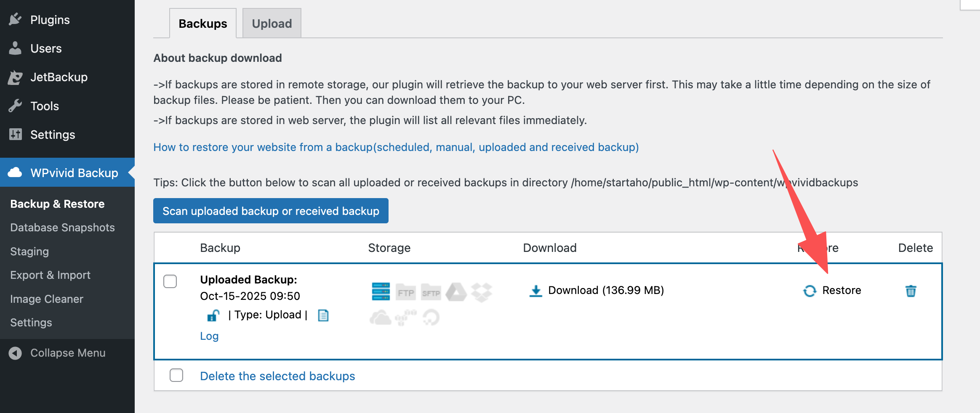Open the backup Log link
The height and width of the screenshot is (413, 980).
tap(209, 336)
